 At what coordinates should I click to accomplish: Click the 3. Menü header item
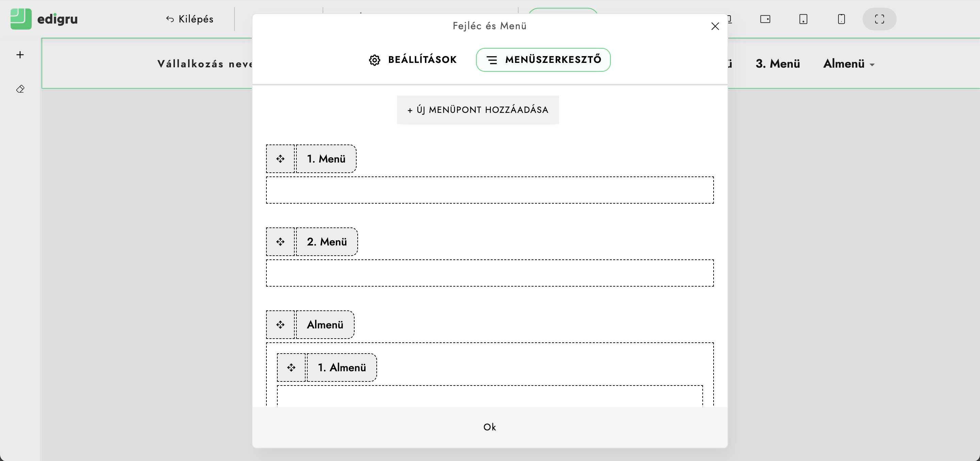pyautogui.click(x=778, y=64)
